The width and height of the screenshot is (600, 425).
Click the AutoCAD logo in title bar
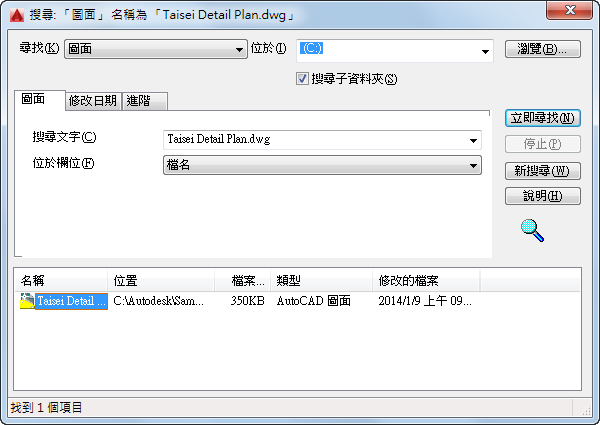click(x=17, y=15)
